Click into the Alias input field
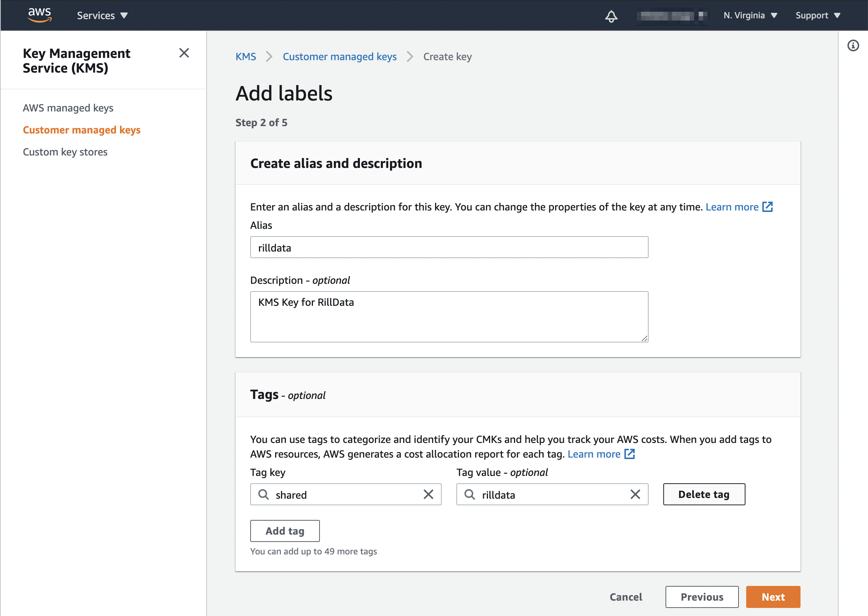The height and width of the screenshot is (616, 868). [449, 247]
